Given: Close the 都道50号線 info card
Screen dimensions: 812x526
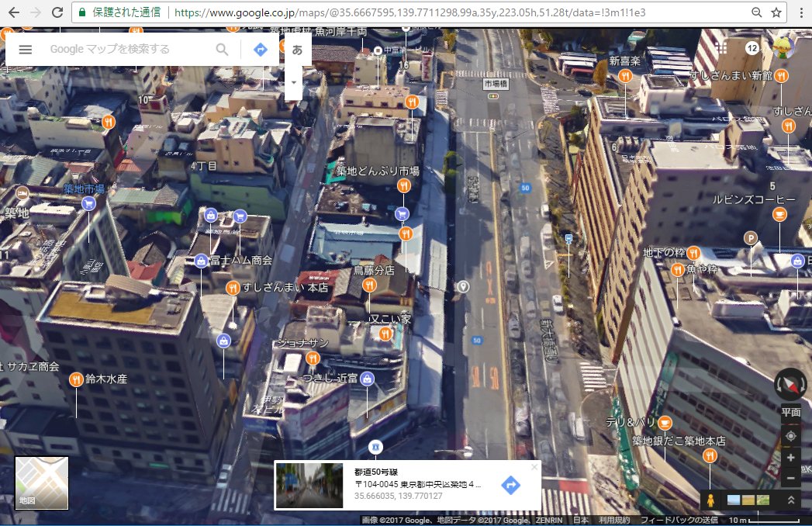Looking at the screenshot, I should pos(534,467).
